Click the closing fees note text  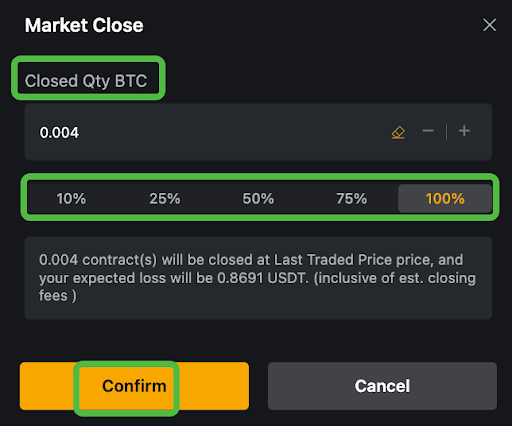click(x=395, y=278)
